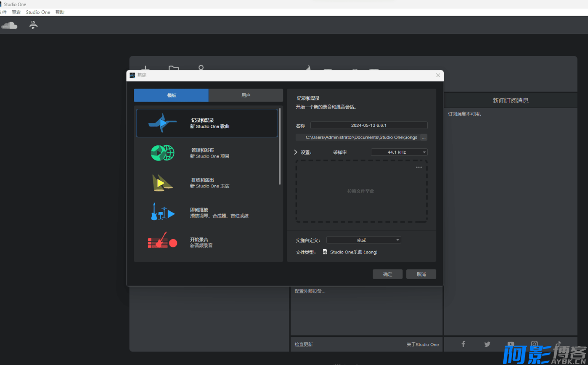Open the 帮助 menu

pos(60,12)
